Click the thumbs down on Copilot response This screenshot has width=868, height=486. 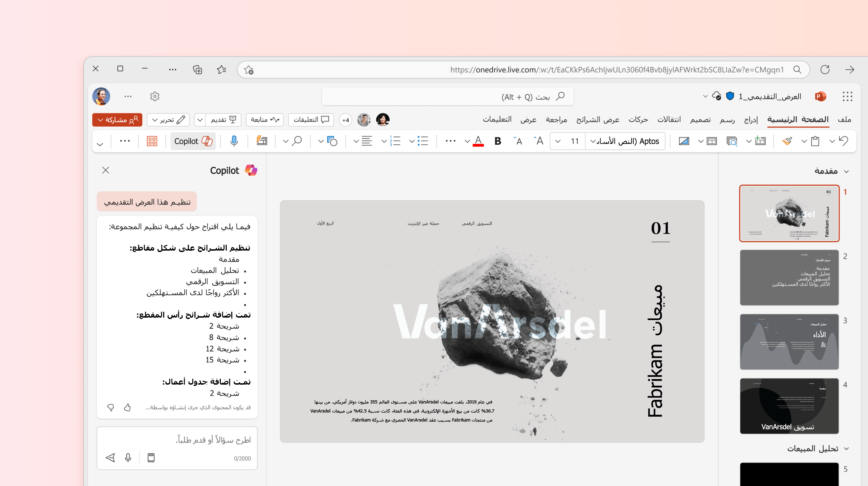[111, 407]
